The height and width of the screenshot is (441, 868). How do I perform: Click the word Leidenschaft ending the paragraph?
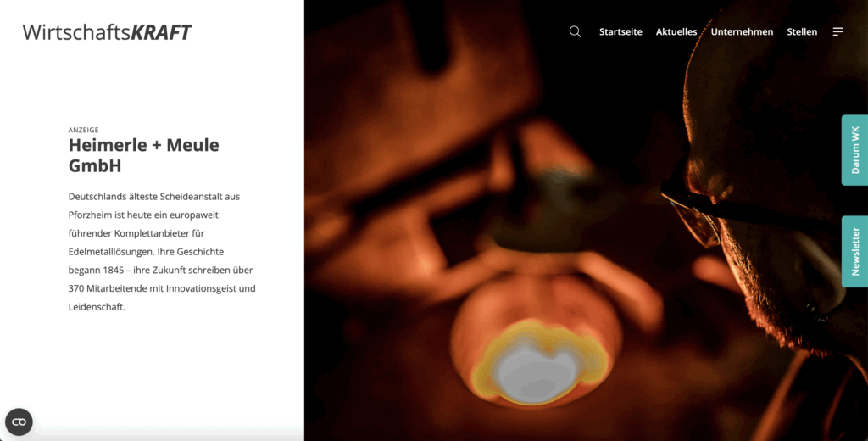[x=96, y=307]
